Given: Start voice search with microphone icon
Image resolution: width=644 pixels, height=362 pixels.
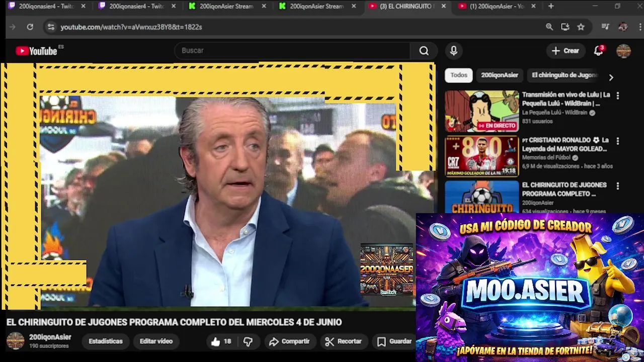Looking at the screenshot, I should click(x=453, y=50).
